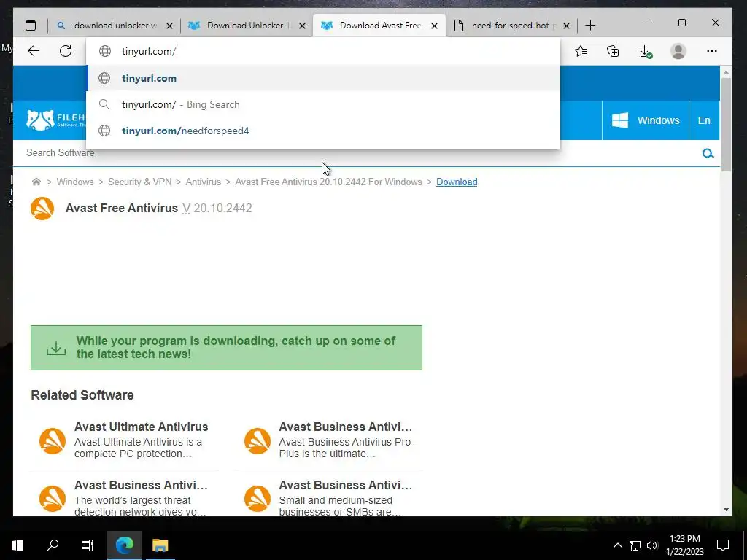The height and width of the screenshot is (560, 747).
Task: Open the Windows Start menu
Action: tap(18, 545)
